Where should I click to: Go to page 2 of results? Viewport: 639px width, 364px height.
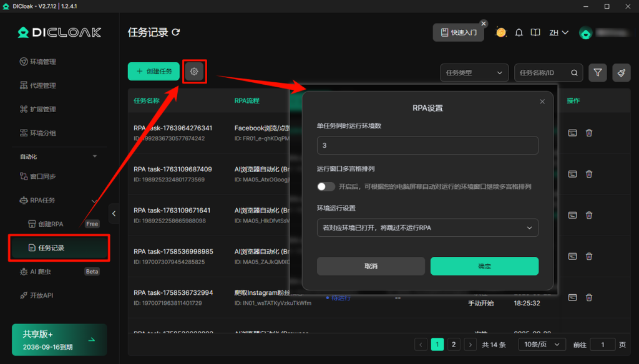tap(454, 344)
